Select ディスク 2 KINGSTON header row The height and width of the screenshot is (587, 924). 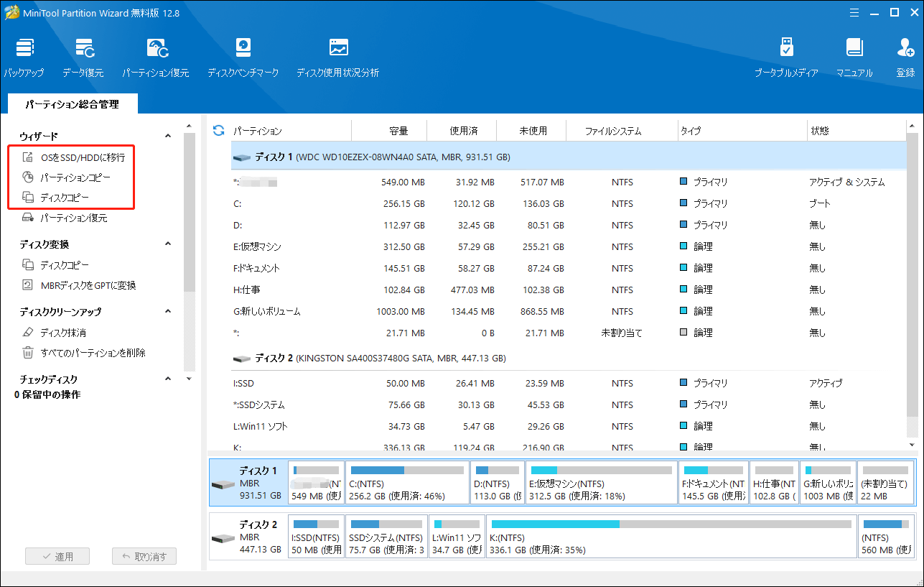569,357
